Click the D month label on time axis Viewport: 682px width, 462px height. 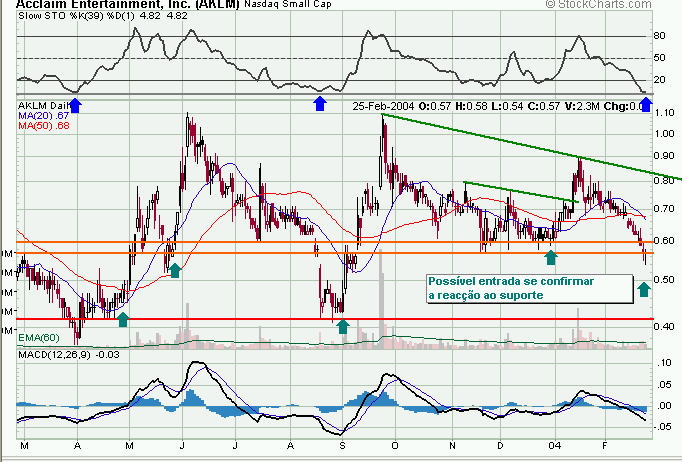(x=501, y=446)
